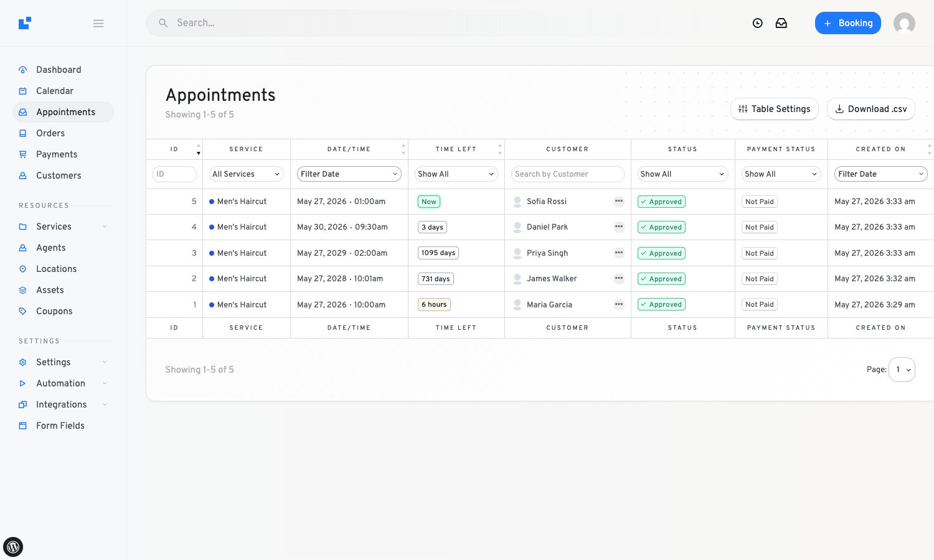Click the Payments sidebar icon
Viewport: 934px width, 560px height.
click(x=23, y=154)
